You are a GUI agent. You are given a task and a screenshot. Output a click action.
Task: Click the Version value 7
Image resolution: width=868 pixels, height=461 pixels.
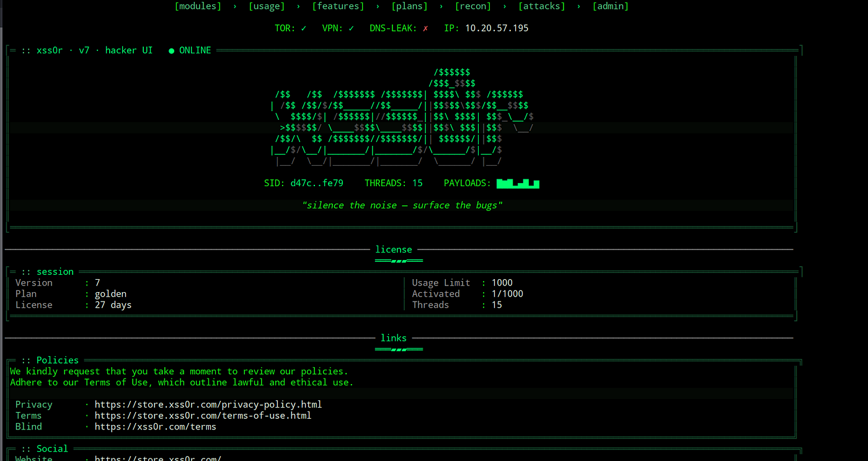click(97, 283)
